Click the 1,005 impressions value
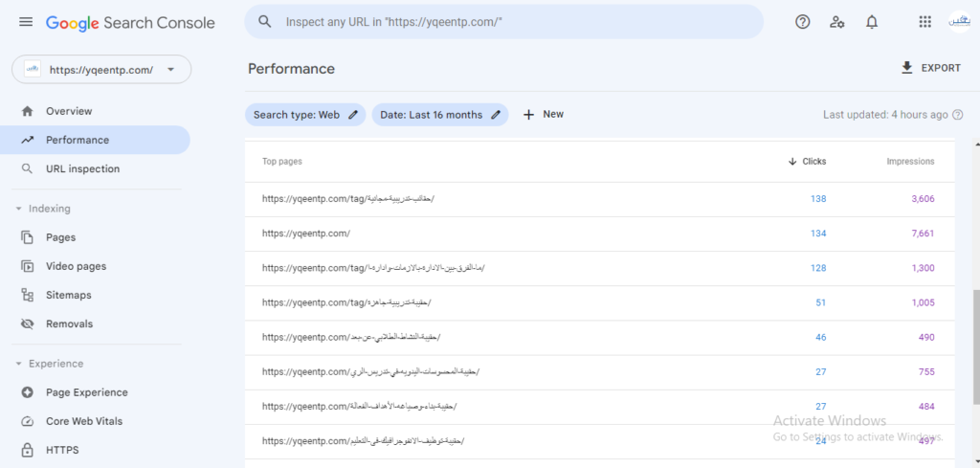The width and height of the screenshot is (980, 468). [923, 302]
